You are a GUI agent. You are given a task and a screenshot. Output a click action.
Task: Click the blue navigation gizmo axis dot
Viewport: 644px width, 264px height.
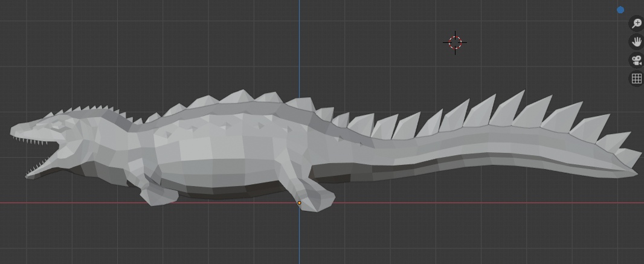[x=620, y=10]
